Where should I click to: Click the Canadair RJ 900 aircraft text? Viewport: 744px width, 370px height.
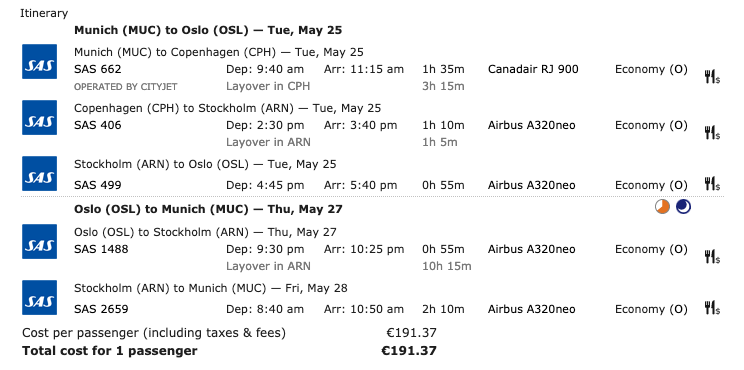[x=533, y=69]
